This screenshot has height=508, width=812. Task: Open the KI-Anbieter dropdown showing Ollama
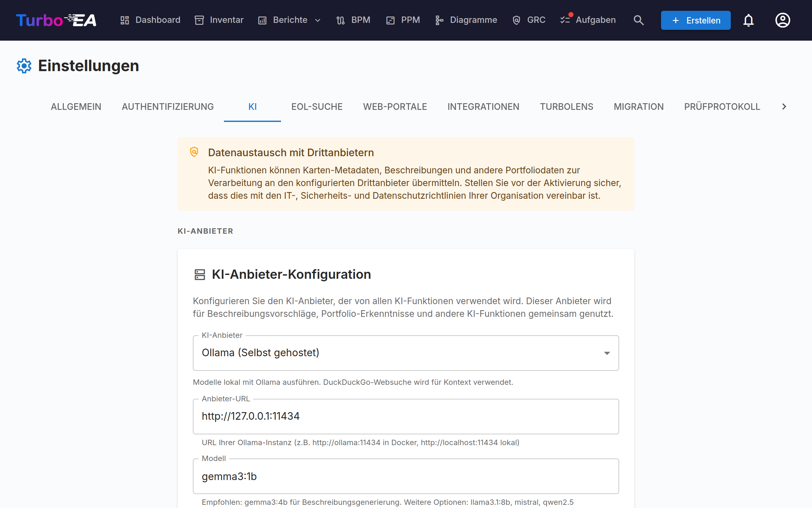click(406, 353)
